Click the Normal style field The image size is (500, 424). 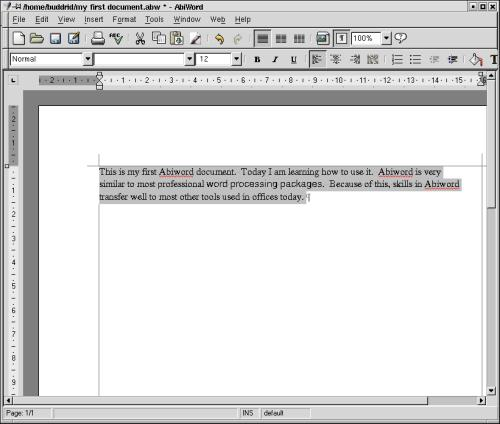pos(47,59)
